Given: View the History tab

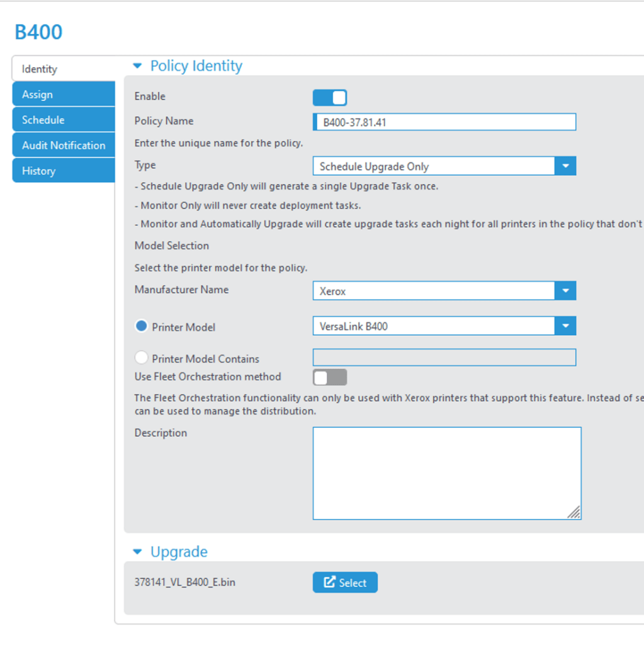Looking at the screenshot, I should point(63,171).
